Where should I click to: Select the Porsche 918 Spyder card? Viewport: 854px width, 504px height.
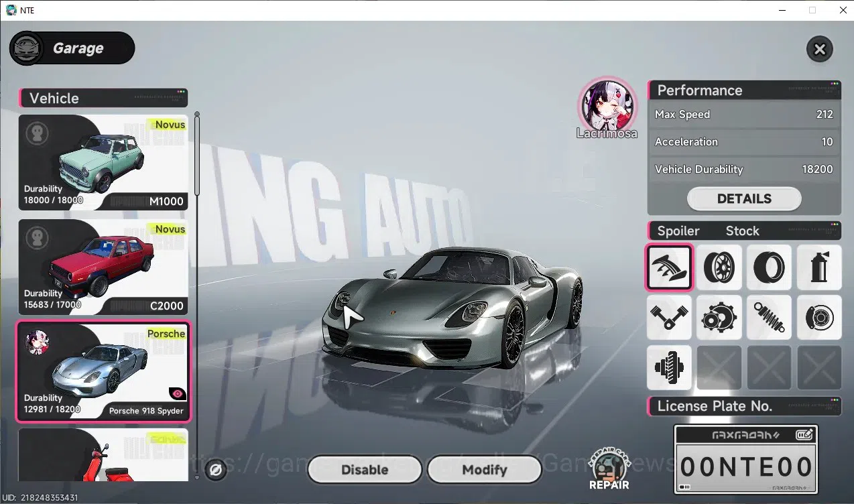click(103, 372)
